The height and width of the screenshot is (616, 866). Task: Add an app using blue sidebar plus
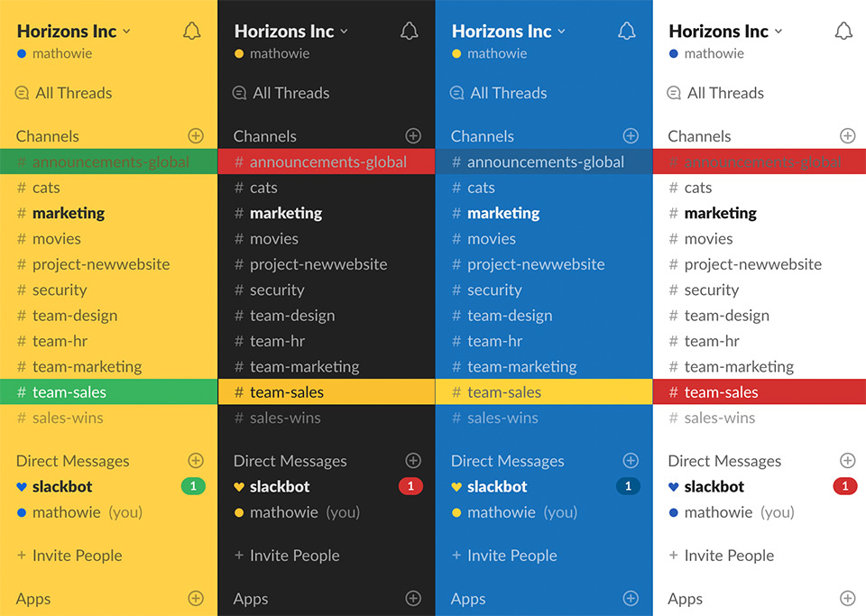(631, 598)
